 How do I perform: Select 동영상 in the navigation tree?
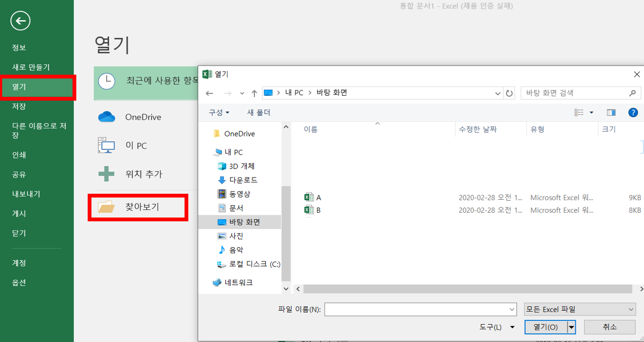tap(234, 193)
